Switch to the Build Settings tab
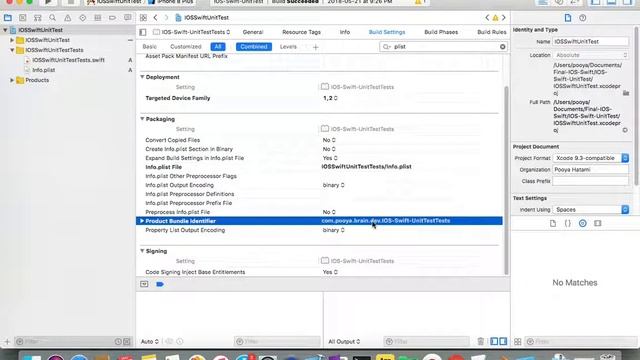The width and height of the screenshot is (640, 360). point(387,32)
